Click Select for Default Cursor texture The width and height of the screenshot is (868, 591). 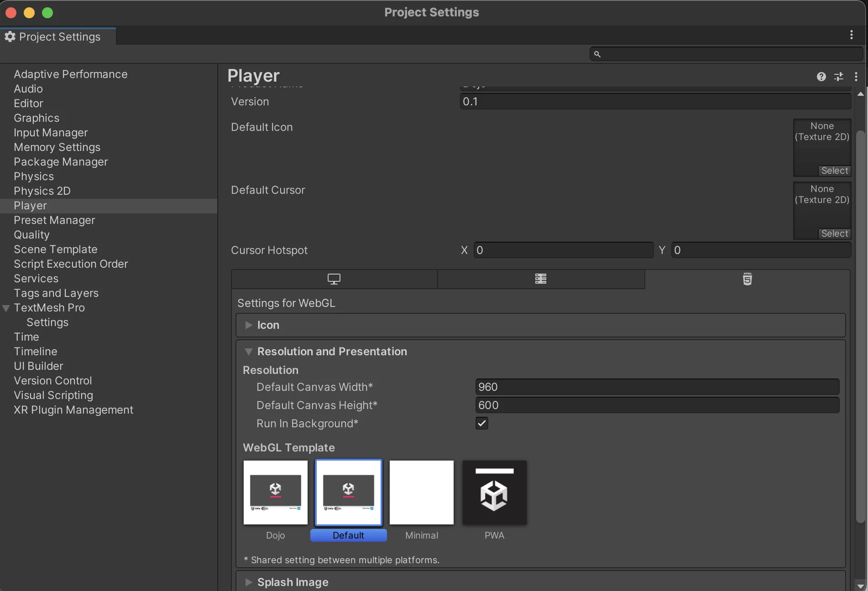point(834,233)
